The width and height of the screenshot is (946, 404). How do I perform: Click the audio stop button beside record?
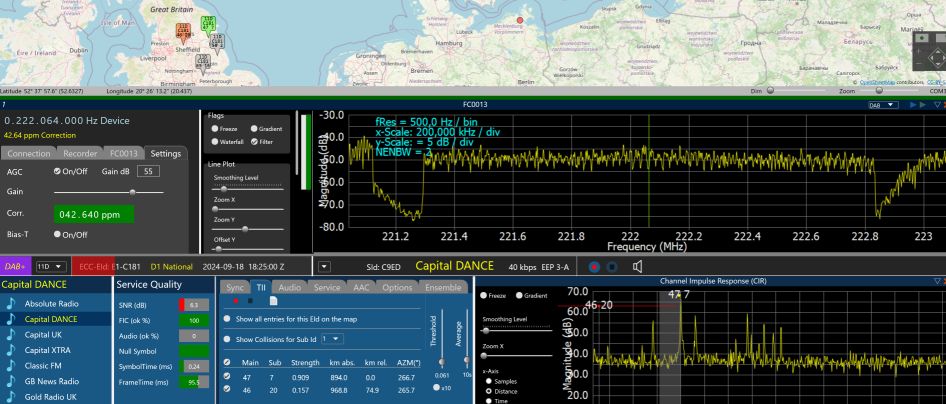tap(612, 267)
